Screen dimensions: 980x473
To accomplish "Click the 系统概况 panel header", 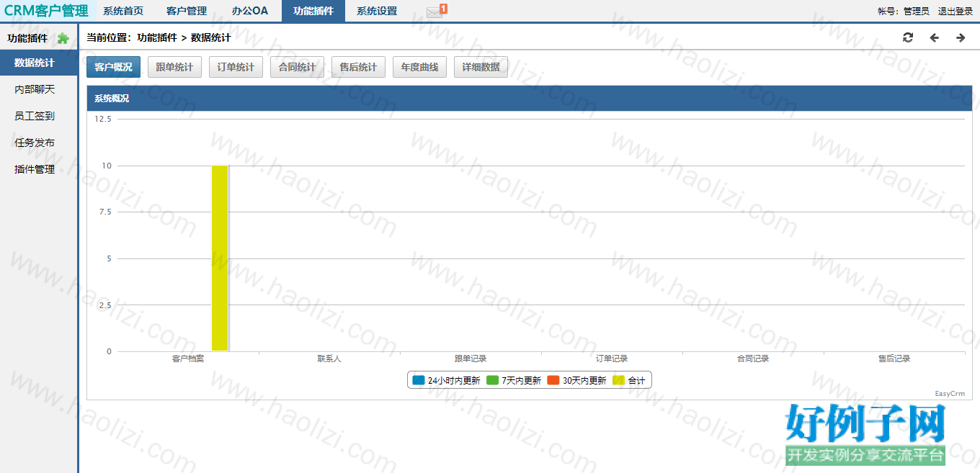I will tap(530, 99).
